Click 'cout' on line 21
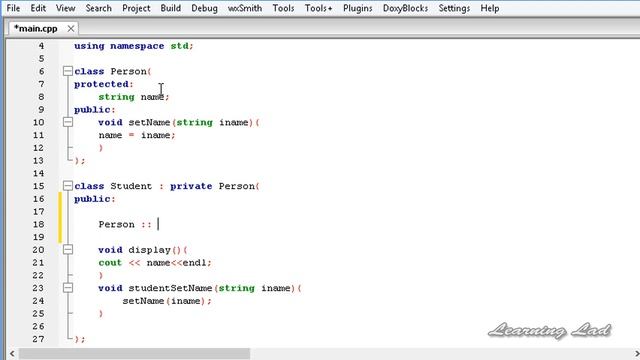Viewport: 640px width, 360px height. point(110,263)
